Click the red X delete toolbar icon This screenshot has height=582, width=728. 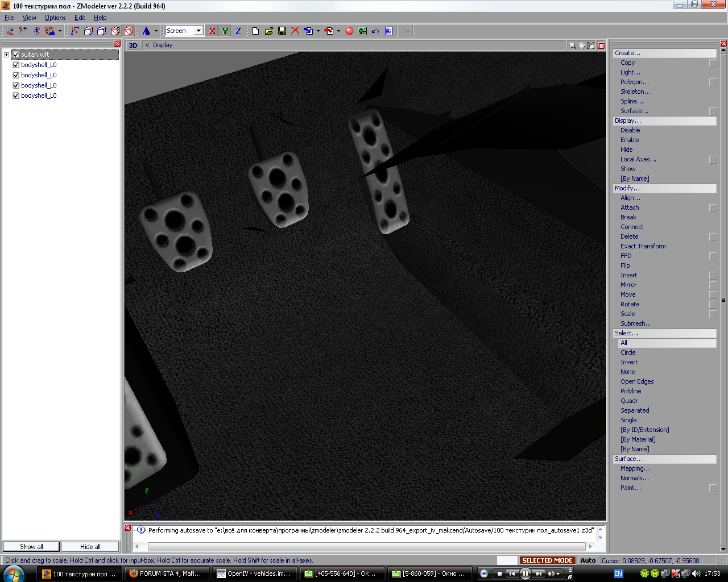point(295,31)
